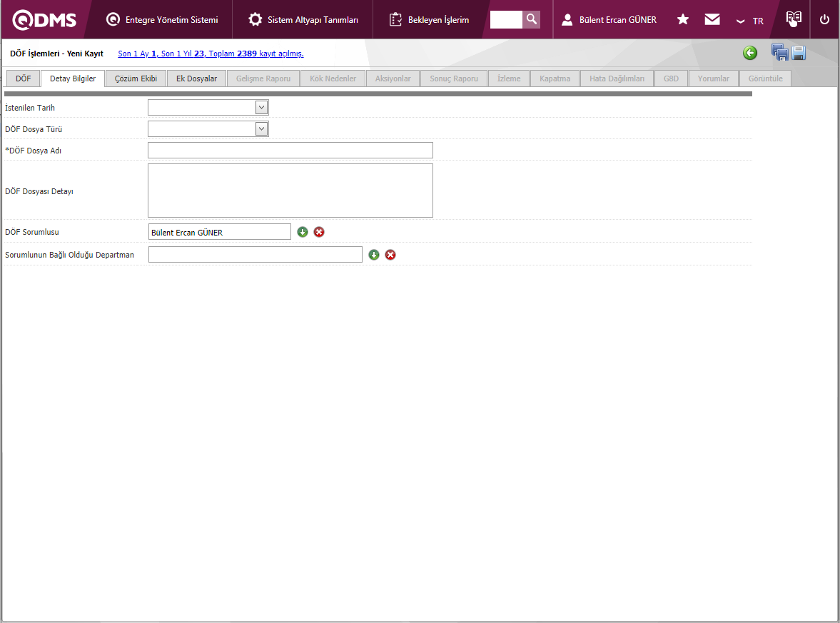Viewport: 840px width, 623px height.
Task: Open Kapatma tab
Action: [555, 78]
